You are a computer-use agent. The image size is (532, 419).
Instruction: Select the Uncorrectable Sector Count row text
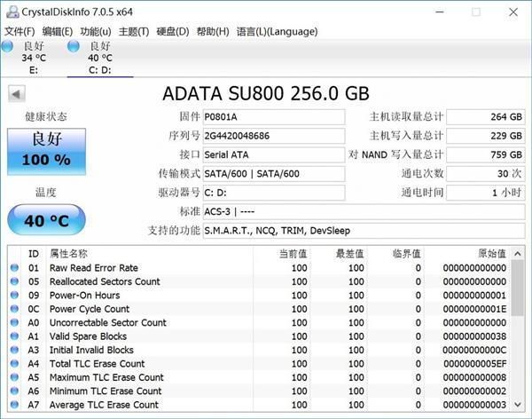point(108,322)
